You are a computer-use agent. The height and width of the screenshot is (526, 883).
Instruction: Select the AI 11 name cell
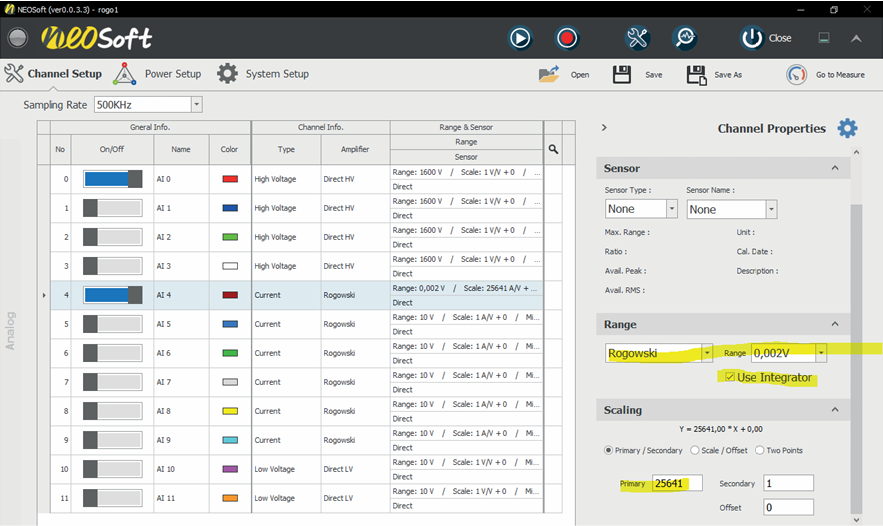(x=181, y=498)
